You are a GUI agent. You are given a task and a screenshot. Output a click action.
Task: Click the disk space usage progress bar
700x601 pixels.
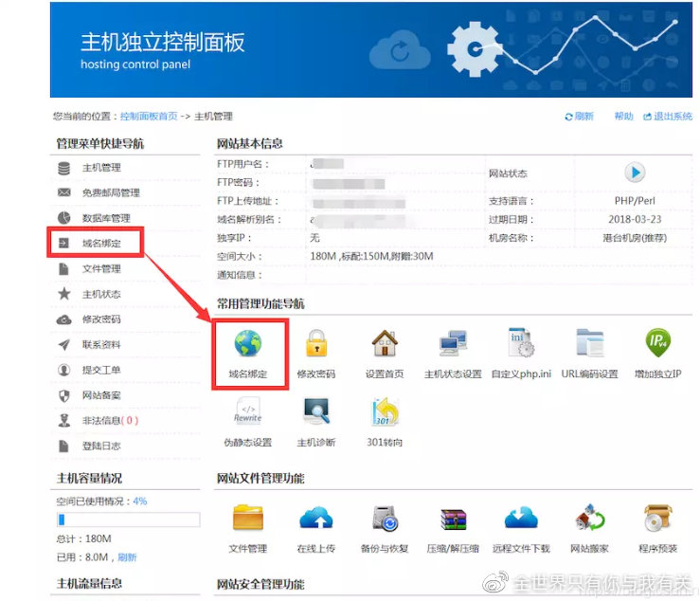click(x=128, y=519)
